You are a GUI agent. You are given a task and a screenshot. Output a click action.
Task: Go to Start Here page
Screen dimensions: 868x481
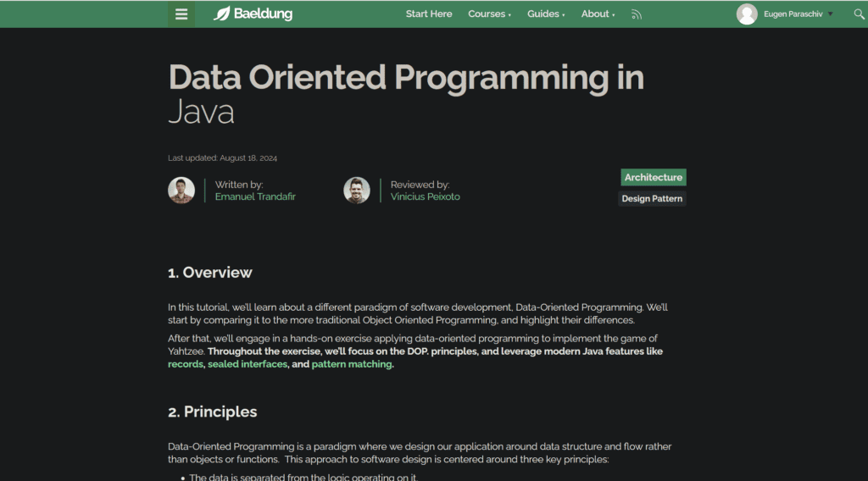[428, 14]
